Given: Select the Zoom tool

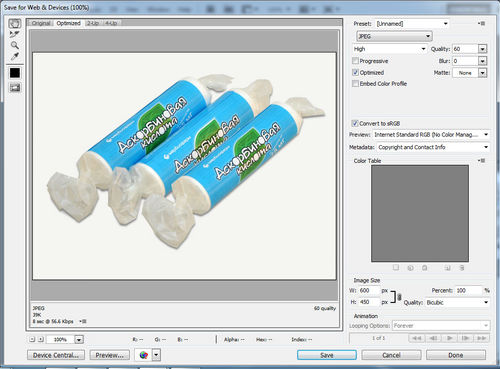Looking at the screenshot, I should (14, 45).
